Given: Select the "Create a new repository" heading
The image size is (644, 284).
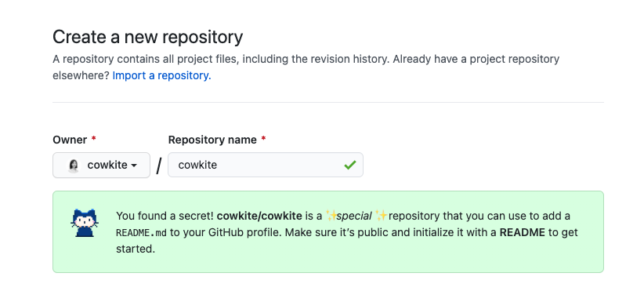Looking at the screenshot, I should 148,37.
